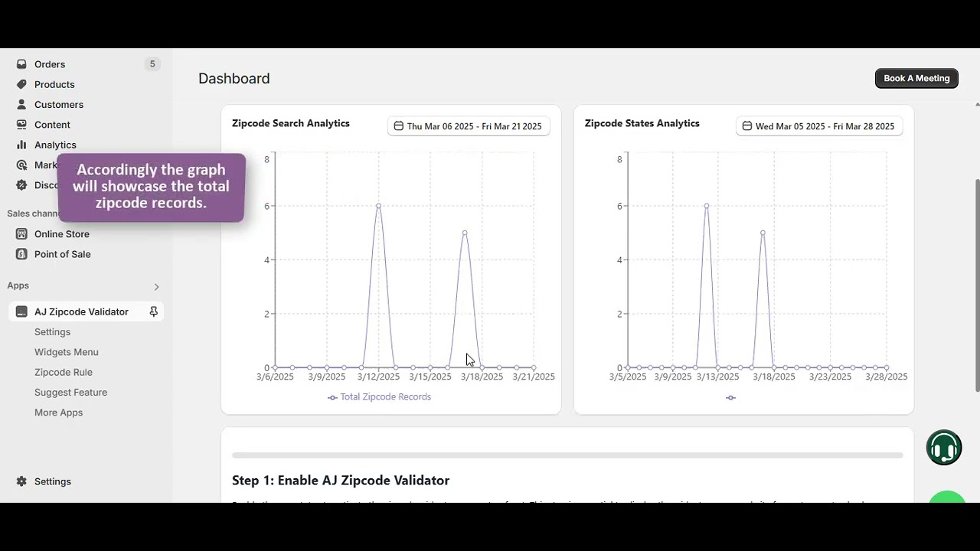Click the peak point of 6 in States Analytics
980x551 pixels.
(707, 206)
